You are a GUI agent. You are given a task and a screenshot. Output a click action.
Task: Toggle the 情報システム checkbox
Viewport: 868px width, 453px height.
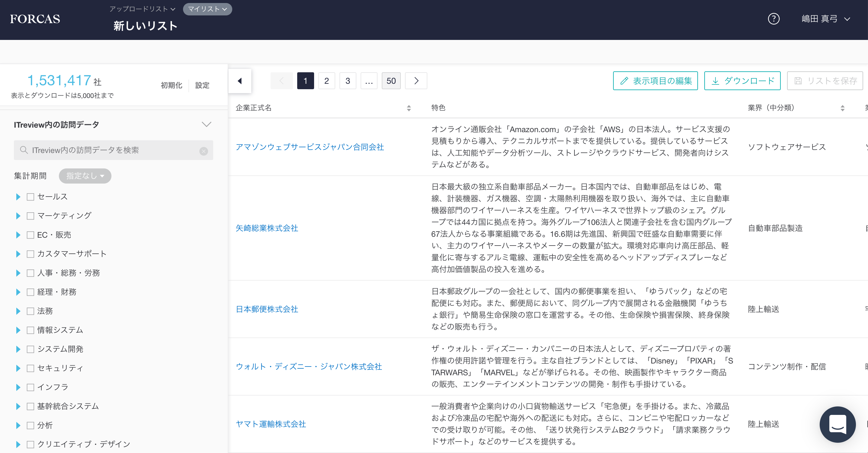click(31, 330)
